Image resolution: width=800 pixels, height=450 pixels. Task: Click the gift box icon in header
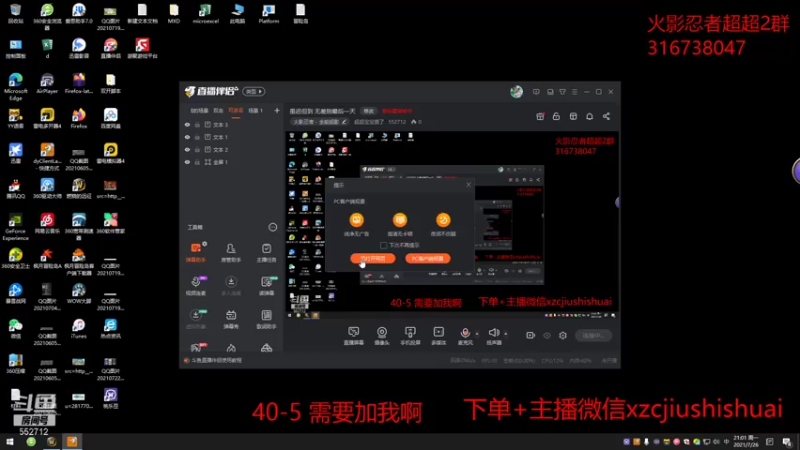(540, 116)
